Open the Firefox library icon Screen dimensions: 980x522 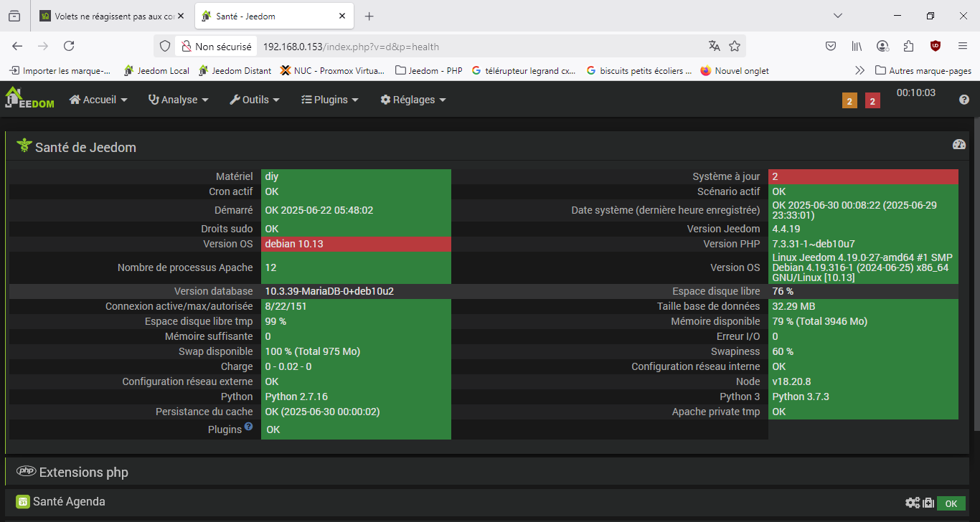[857, 46]
